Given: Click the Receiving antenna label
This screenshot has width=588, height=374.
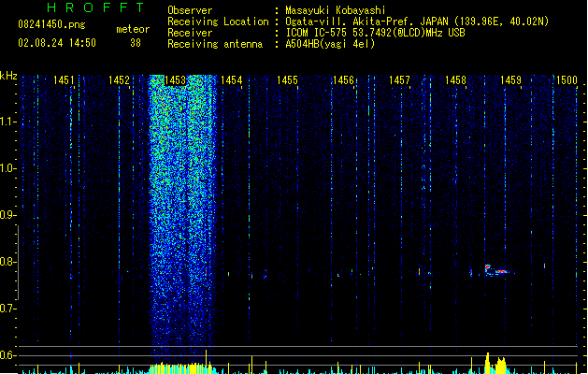Looking at the screenshot, I should pyautogui.click(x=215, y=44).
